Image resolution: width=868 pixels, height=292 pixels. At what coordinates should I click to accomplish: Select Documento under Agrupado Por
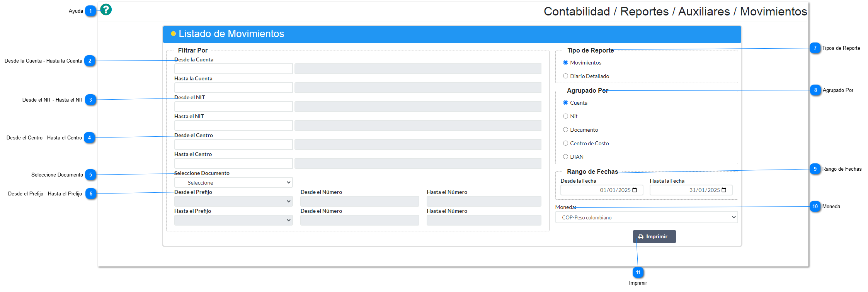coord(566,130)
